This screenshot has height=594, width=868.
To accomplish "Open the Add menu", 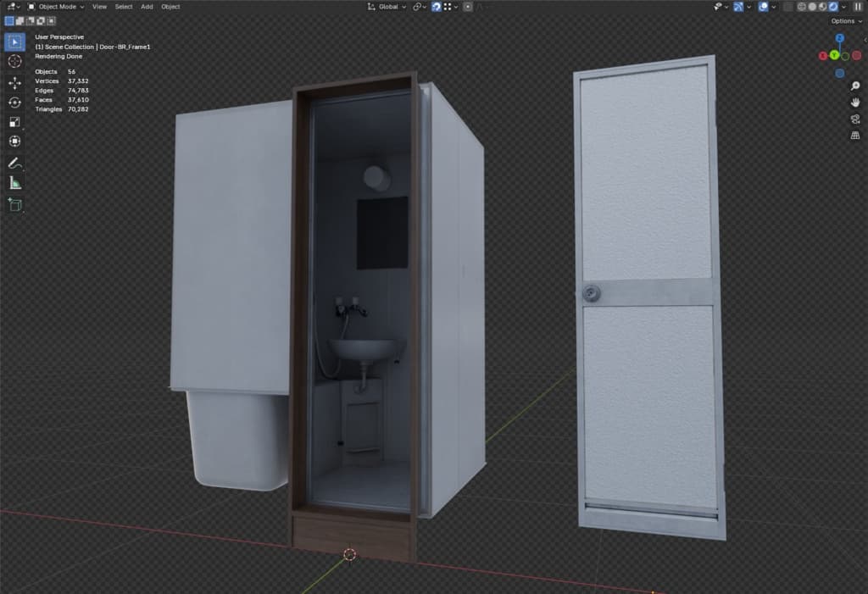I will [x=147, y=7].
